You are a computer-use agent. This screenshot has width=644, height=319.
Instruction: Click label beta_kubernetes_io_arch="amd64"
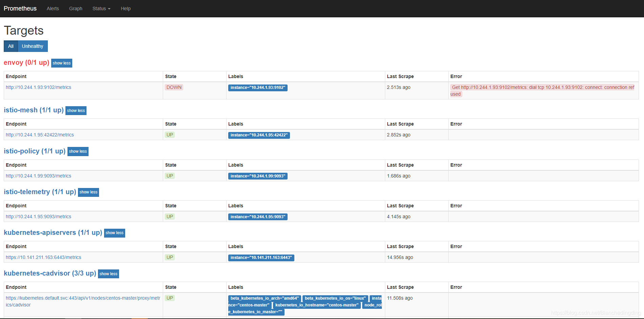265,298
